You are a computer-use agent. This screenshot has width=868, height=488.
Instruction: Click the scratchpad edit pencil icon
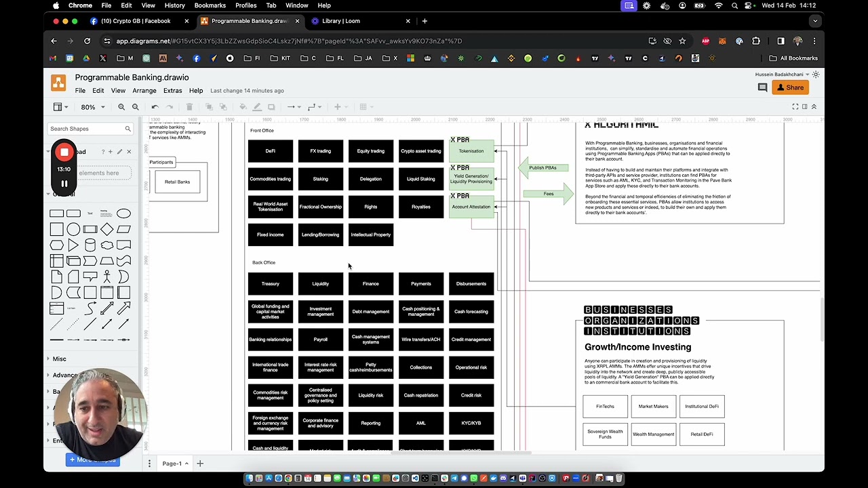click(x=119, y=152)
